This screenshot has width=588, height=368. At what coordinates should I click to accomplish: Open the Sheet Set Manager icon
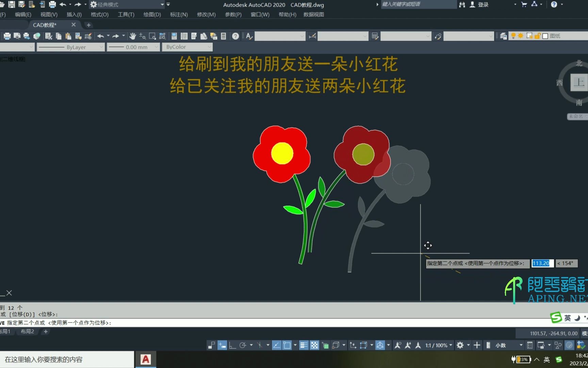tap(204, 36)
